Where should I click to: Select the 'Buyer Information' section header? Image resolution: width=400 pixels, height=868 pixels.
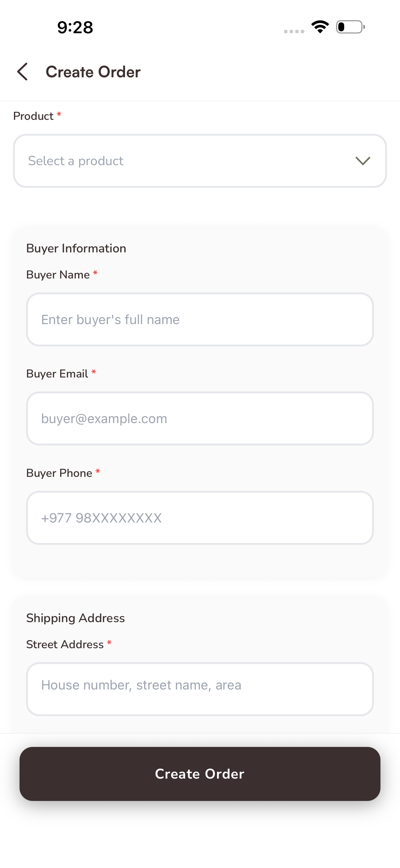76,248
